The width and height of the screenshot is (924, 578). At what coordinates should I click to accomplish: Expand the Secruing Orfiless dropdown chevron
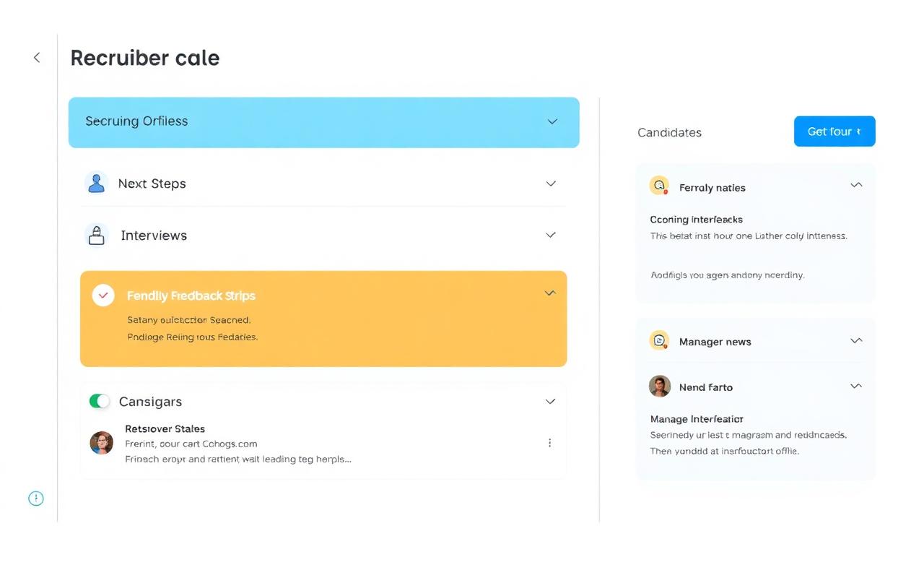tap(552, 121)
